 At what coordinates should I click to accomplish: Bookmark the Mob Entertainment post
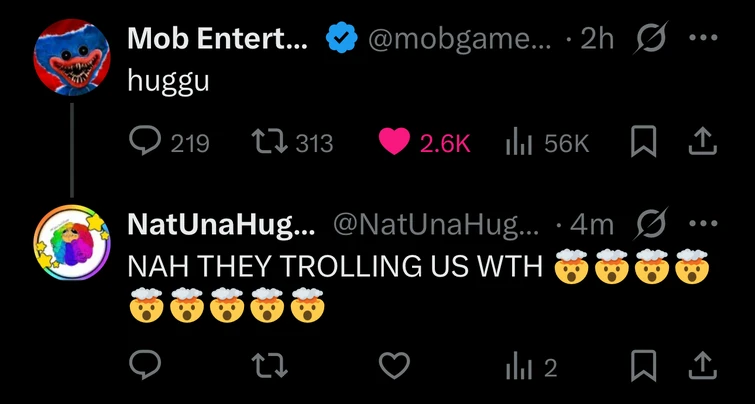(x=643, y=143)
